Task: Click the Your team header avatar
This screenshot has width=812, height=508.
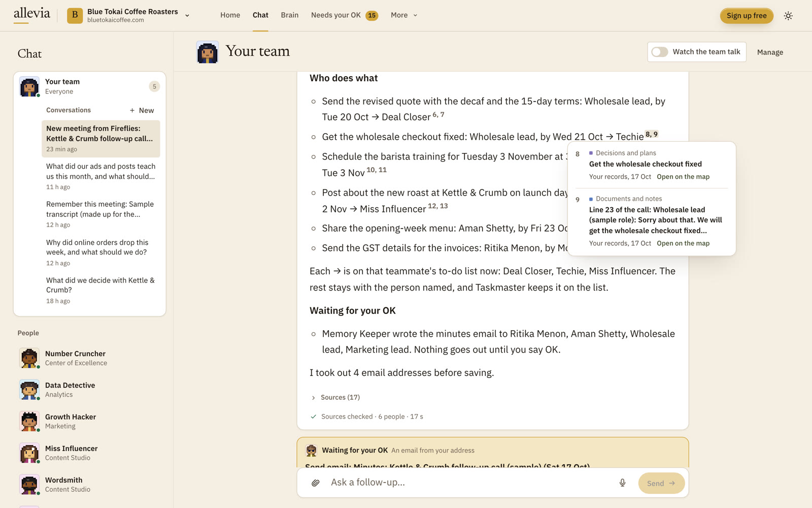Action: click(208, 52)
